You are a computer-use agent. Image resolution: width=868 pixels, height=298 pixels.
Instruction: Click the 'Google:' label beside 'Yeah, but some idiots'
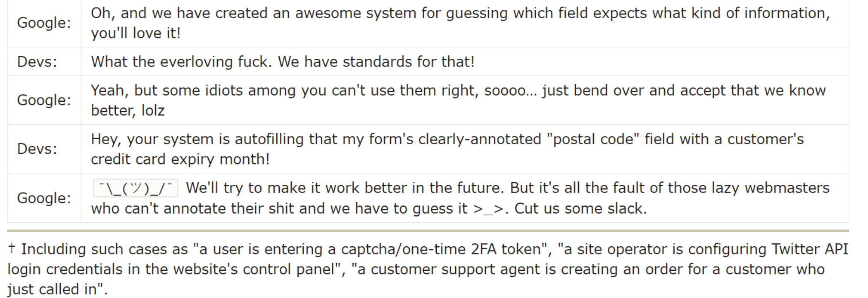pyautogui.click(x=44, y=100)
